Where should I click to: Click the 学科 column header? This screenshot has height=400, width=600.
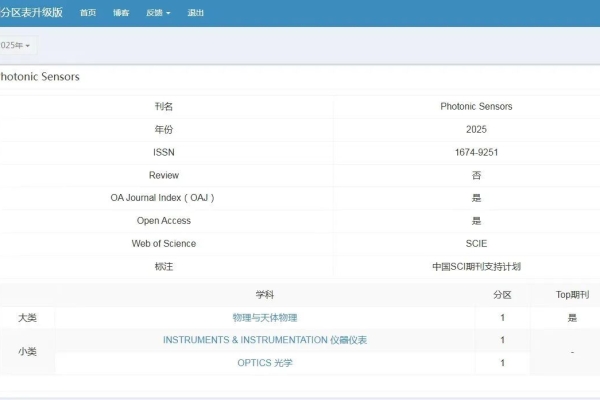tap(265, 295)
